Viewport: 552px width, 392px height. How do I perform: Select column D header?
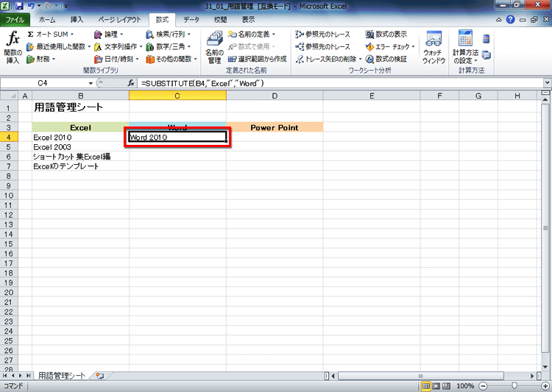[275, 96]
